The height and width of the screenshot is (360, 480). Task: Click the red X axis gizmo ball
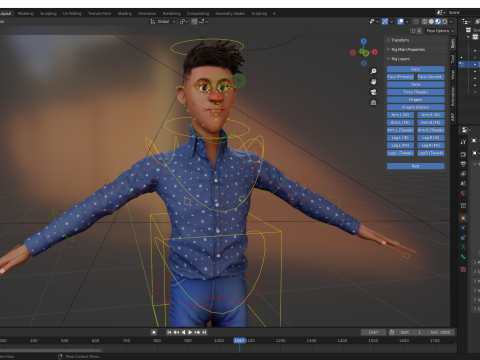click(375, 52)
